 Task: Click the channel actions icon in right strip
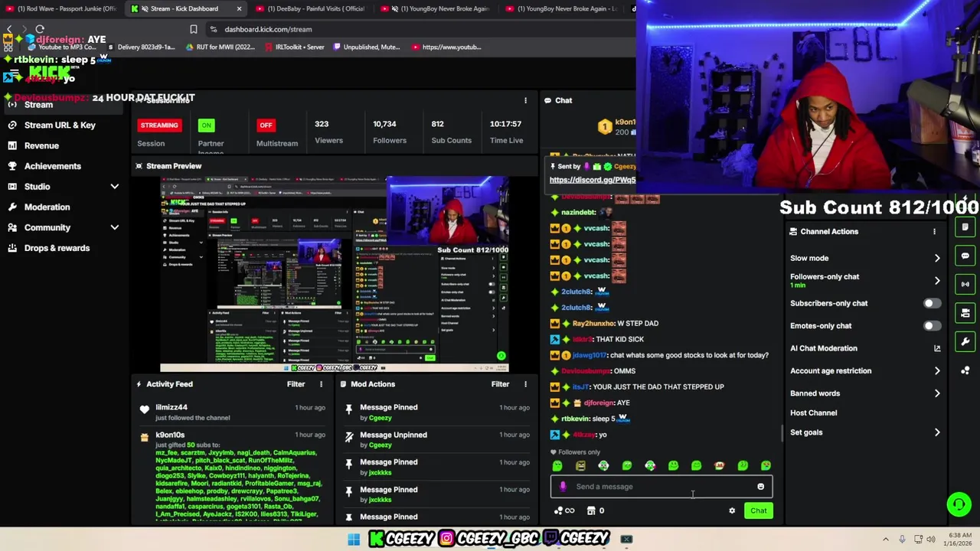click(965, 313)
